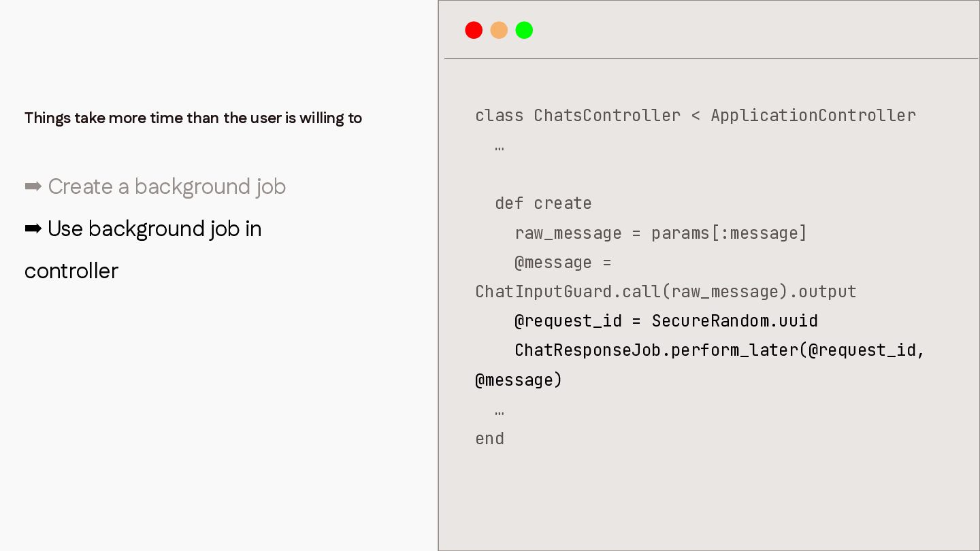This screenshot has height=551, width=980.
Task: Click the red window dot
Action: point(474,30)
